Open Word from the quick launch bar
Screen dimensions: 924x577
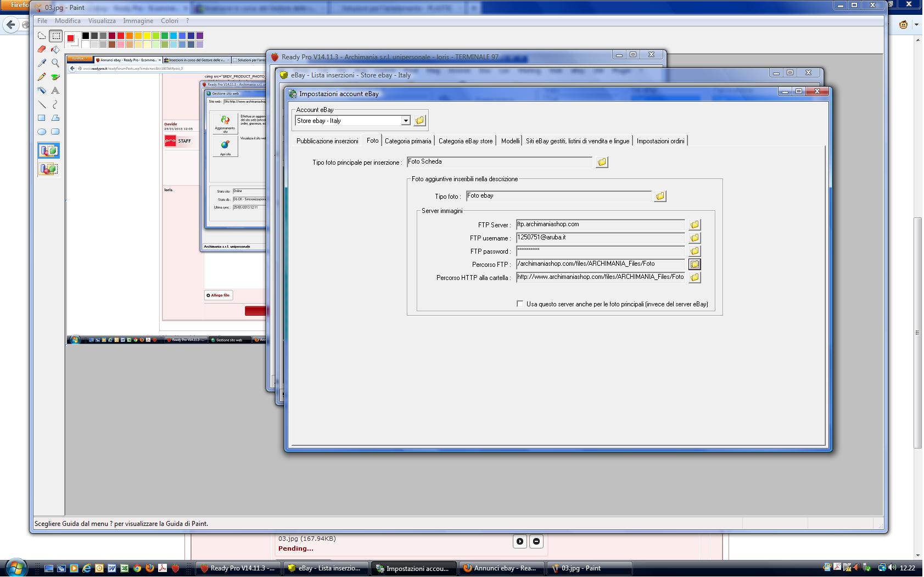point(112,568)
